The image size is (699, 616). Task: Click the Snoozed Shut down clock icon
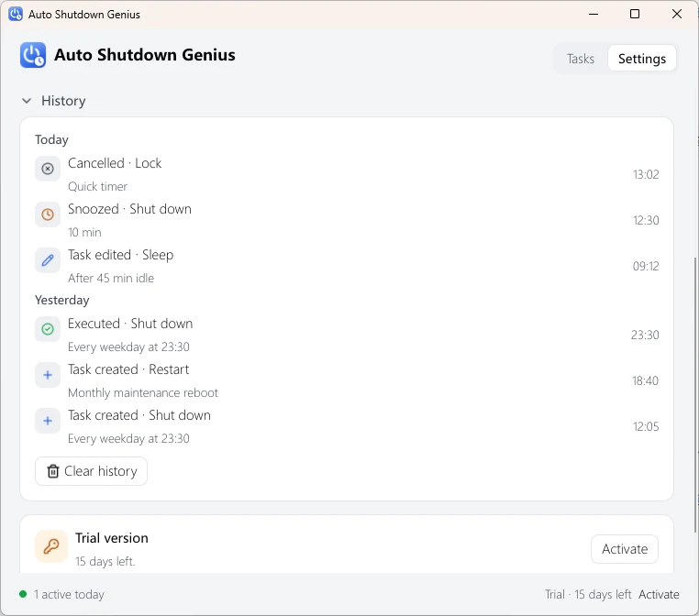coord(48,214)
